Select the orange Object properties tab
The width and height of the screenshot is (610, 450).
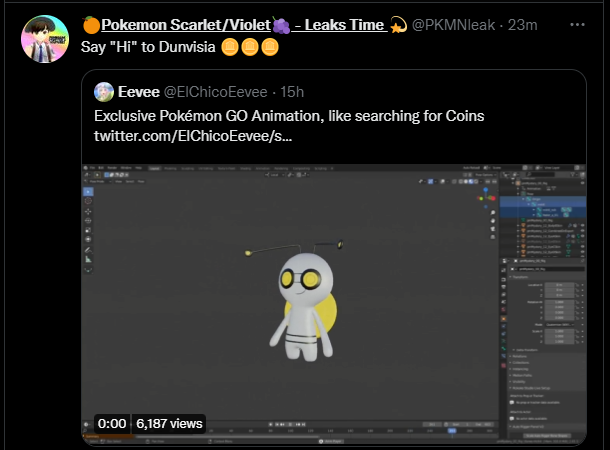coord(504,319)
